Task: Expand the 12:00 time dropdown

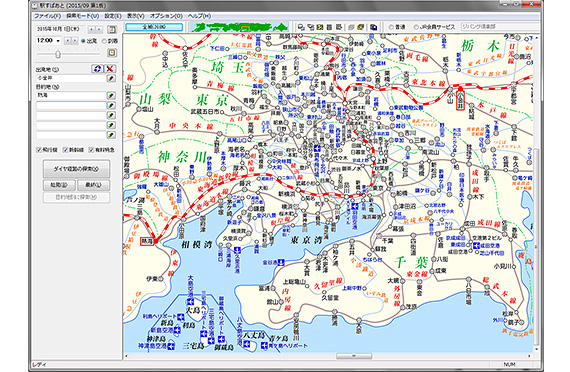Action: (58, 41)
